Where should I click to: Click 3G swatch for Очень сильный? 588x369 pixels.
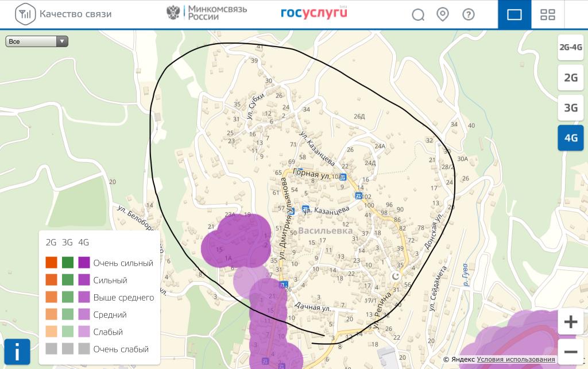tap(68, 263)
